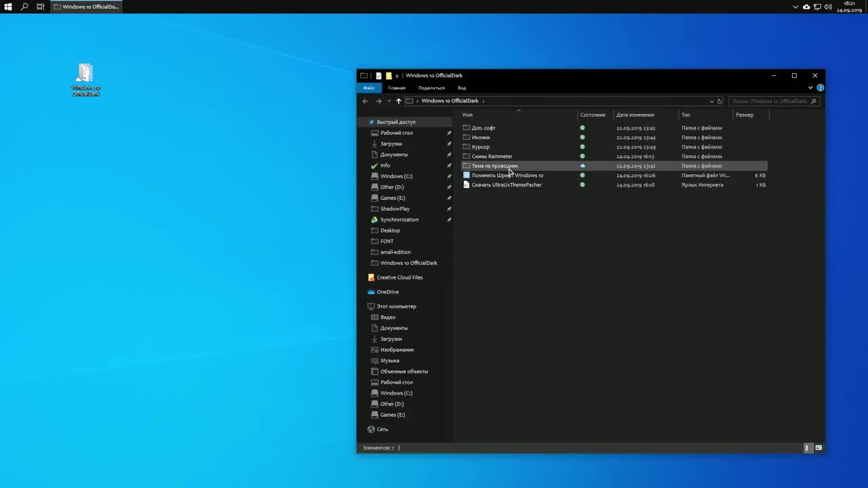Select the Курсор folder
868x488 pixels.
(x=480, y=146)
